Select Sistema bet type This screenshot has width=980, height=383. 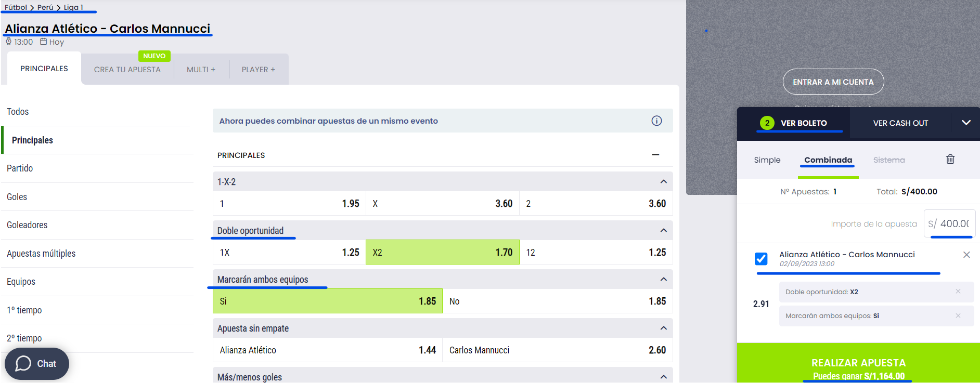point(889,160)
